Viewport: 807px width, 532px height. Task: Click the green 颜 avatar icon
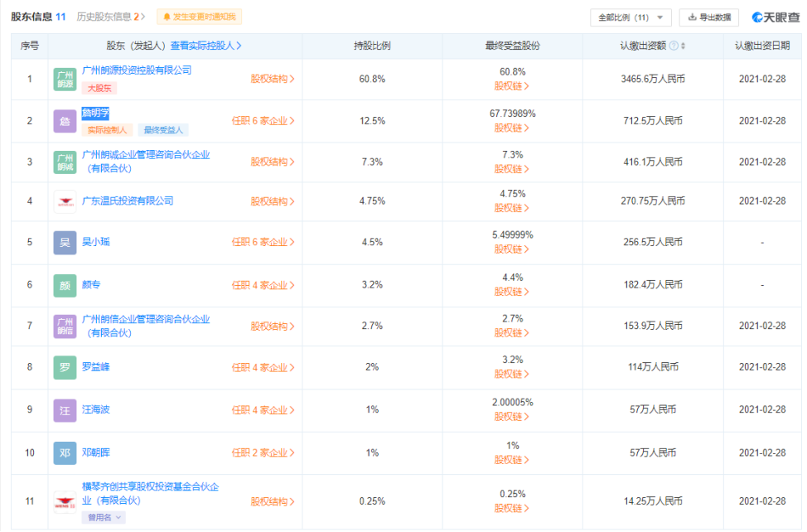pyautogui.click(x=65, y=286)
